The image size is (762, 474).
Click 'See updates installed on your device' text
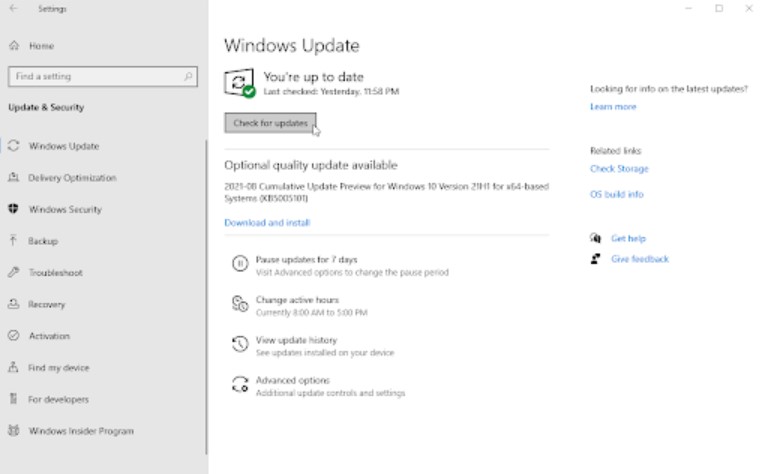pos(325,352)
